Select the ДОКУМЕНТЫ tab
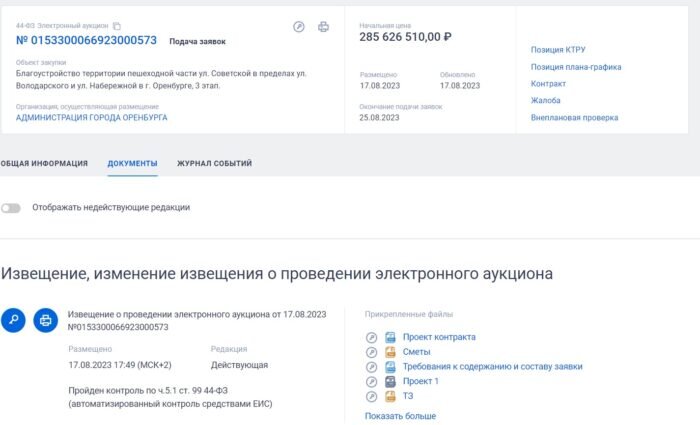700x425 pixels. [132, 163]
